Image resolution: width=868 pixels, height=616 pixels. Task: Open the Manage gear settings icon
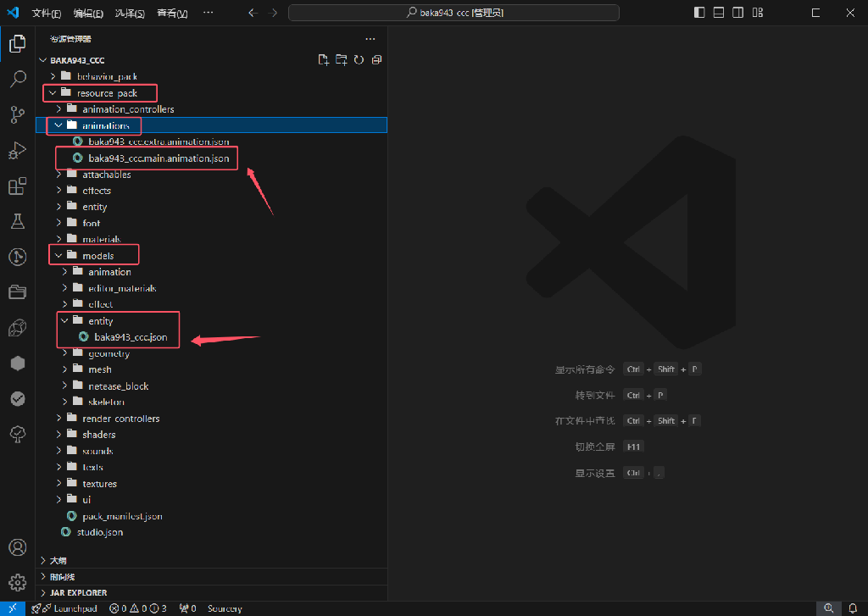(x=17, y=583)
